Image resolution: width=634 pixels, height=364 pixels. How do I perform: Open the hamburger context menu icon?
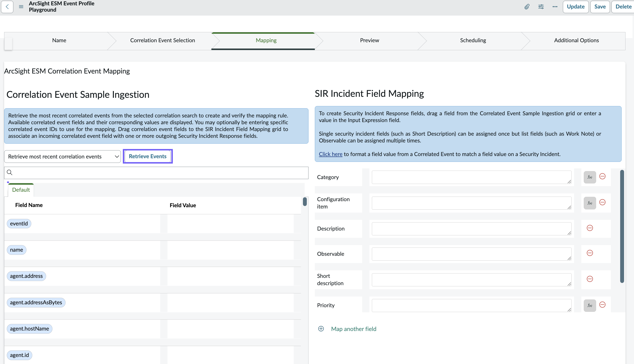(21, 7)
